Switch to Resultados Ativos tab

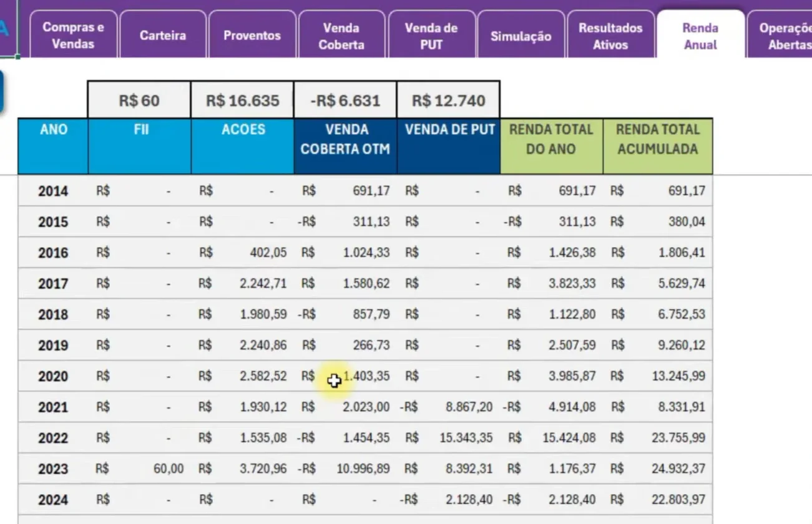pos(610,35)
